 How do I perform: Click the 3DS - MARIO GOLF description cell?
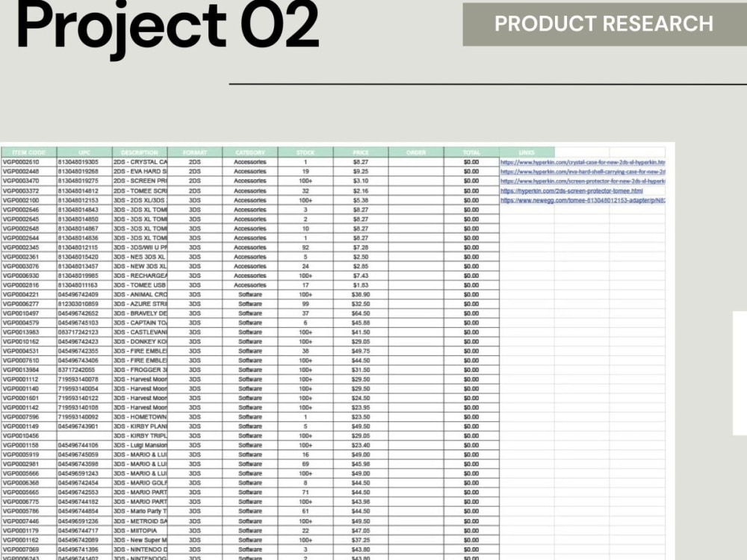(140, 483)
